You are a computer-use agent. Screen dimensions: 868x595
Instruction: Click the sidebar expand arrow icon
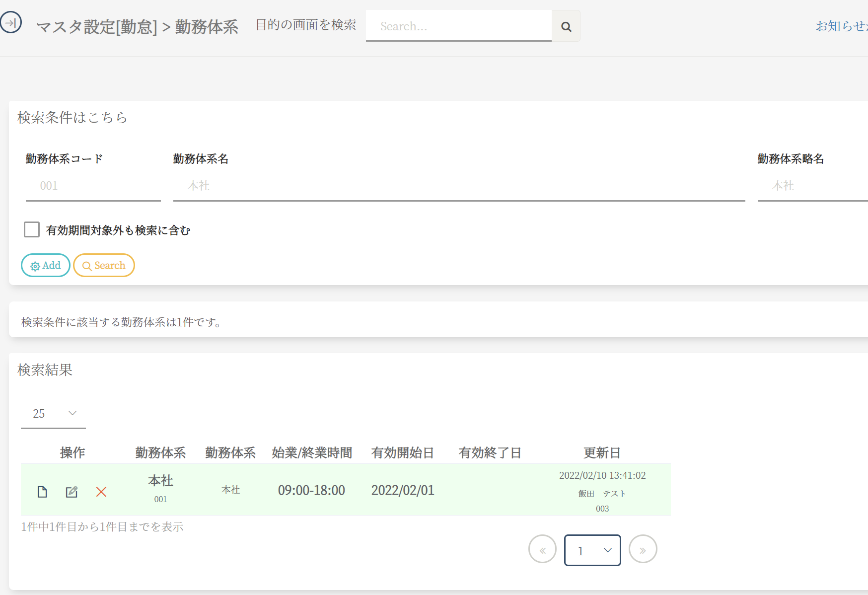[11, 22]
